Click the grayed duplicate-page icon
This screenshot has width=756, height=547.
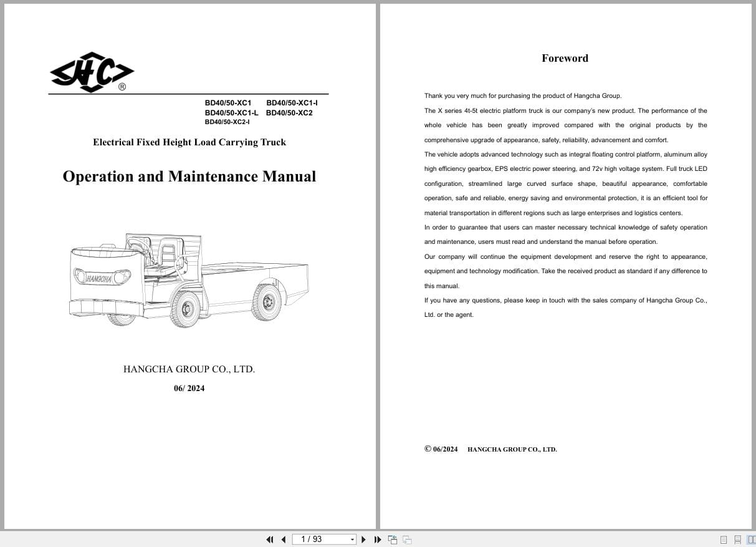click(x=406, y=539)
